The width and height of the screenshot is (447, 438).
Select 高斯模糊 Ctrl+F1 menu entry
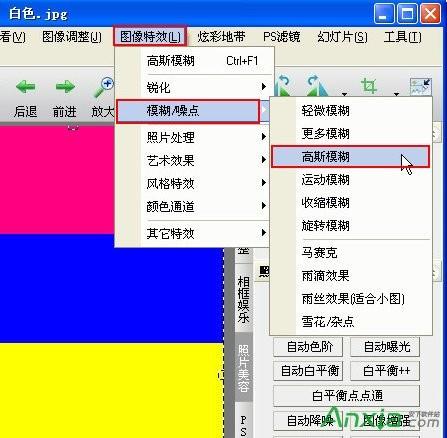point(193,61)
